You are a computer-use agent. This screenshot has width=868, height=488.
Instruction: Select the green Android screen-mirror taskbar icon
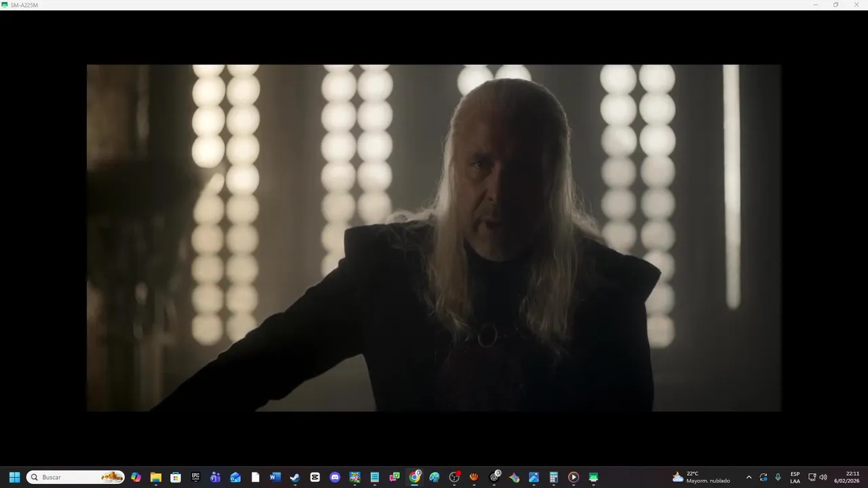pyautogui.click(x=593, y=477)
